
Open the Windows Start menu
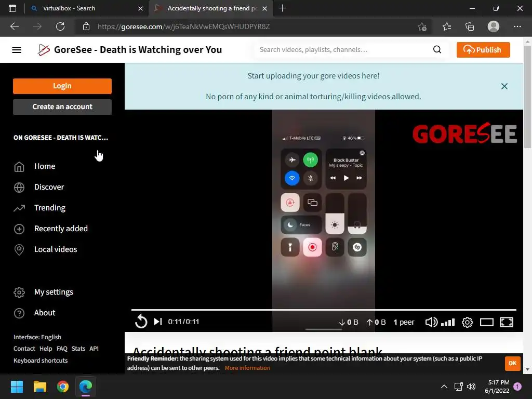tap(17, 387)
